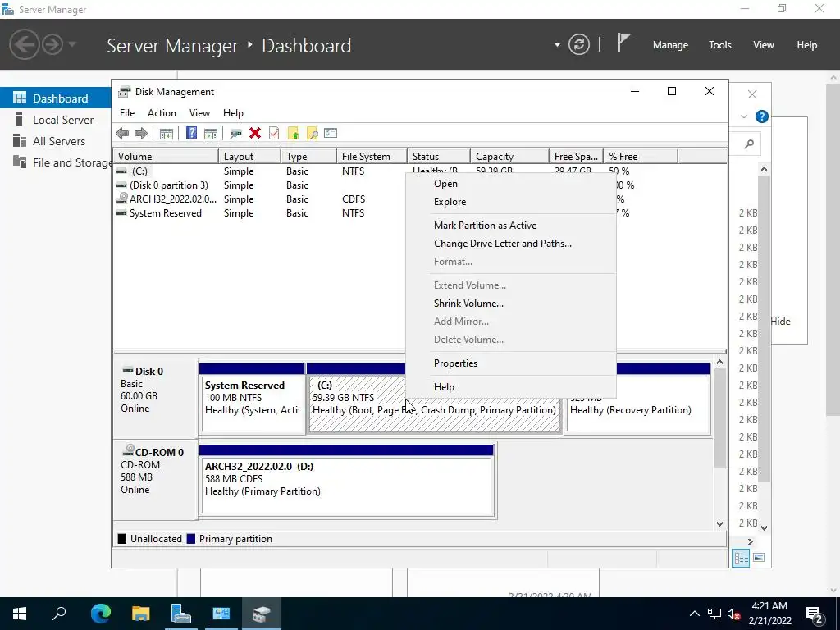The height and width of the screenshot is (630, 840).
Task: Sort by the File System column header
Action: pyautogui.click(x=372, y=157)
